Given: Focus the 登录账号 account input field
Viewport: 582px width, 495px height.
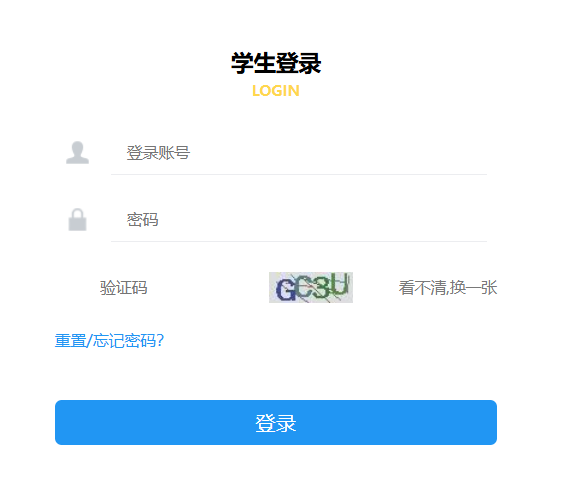Looking at the screenshot, I should (299, 153).
